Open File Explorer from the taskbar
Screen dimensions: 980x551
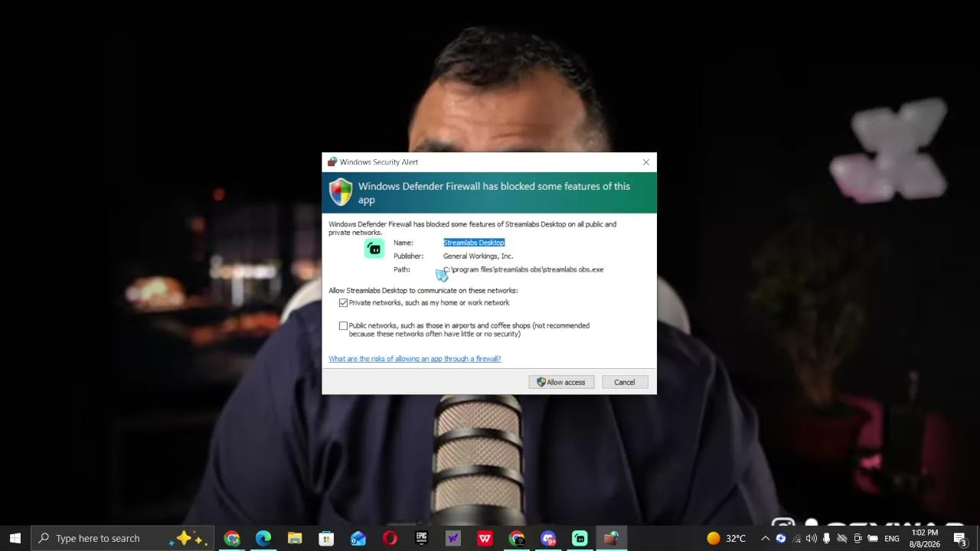coord(295,538)
